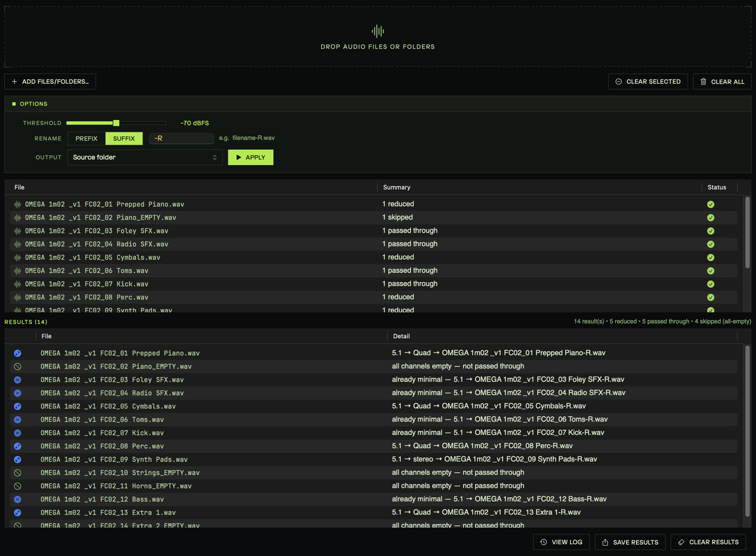The width and height of the screenshot is (756, 556).
Task: Click the green status check for Kick.wav
Action: [711, 284]
